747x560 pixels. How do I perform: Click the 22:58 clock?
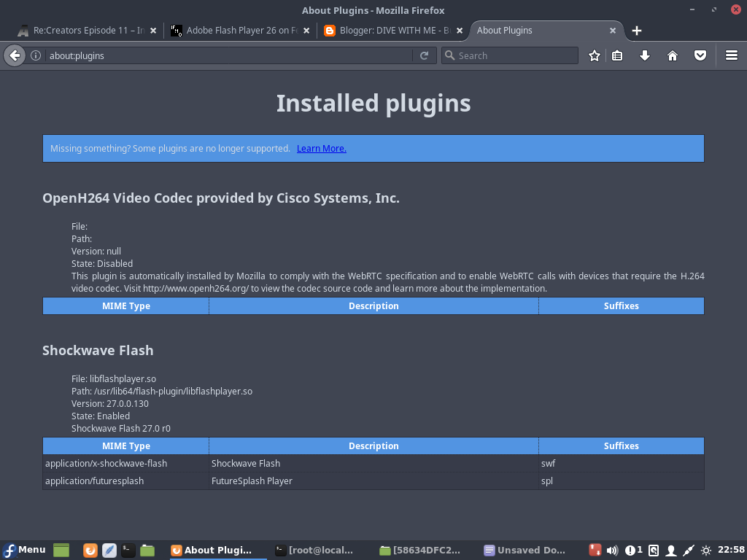coord(731,550)
